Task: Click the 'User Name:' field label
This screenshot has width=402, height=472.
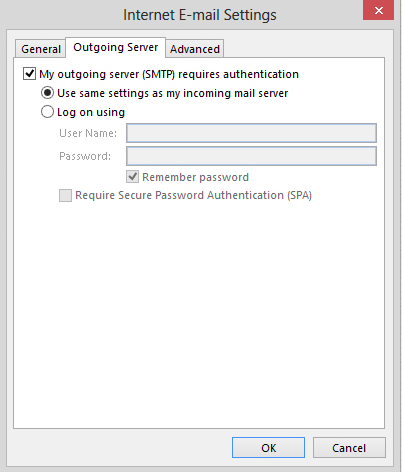Action: click(x=88, y=133)
